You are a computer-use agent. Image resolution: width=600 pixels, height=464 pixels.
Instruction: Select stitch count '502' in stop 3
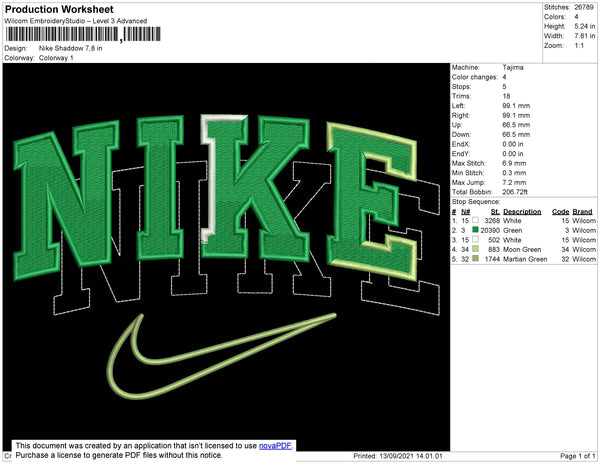coord(494,240)
